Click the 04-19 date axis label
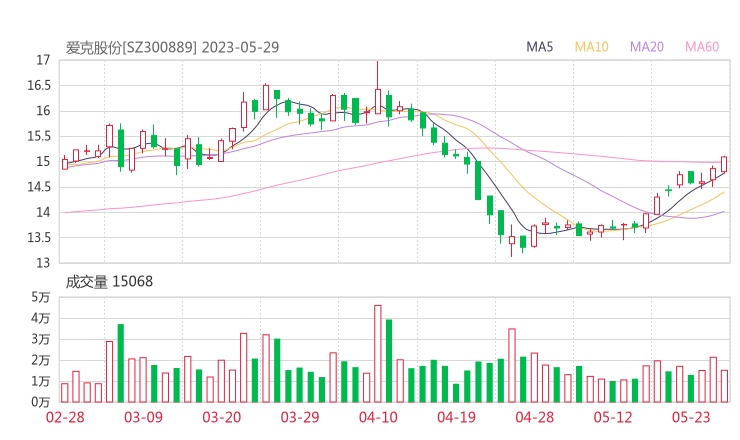The height and width of the screenshot is (440, 740). pyautogui.click(x=456, y=417)
